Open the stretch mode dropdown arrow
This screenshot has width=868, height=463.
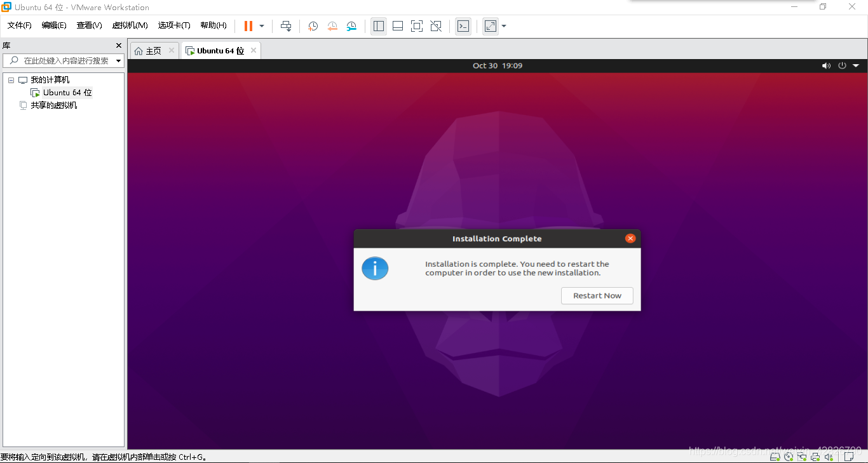(504, 26)
